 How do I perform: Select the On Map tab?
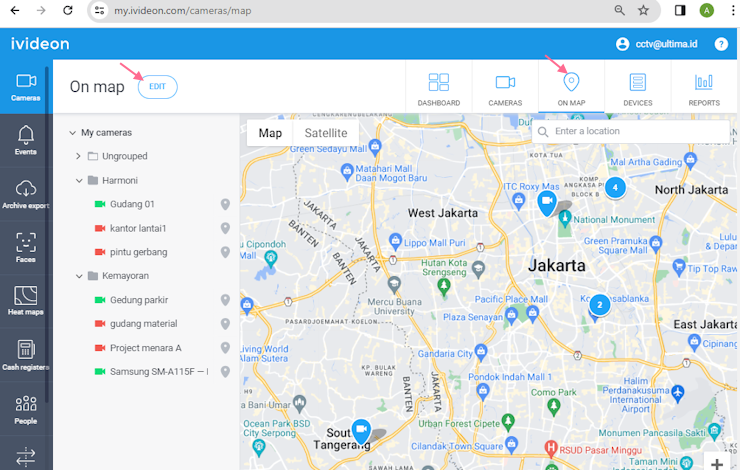(571, 89)
